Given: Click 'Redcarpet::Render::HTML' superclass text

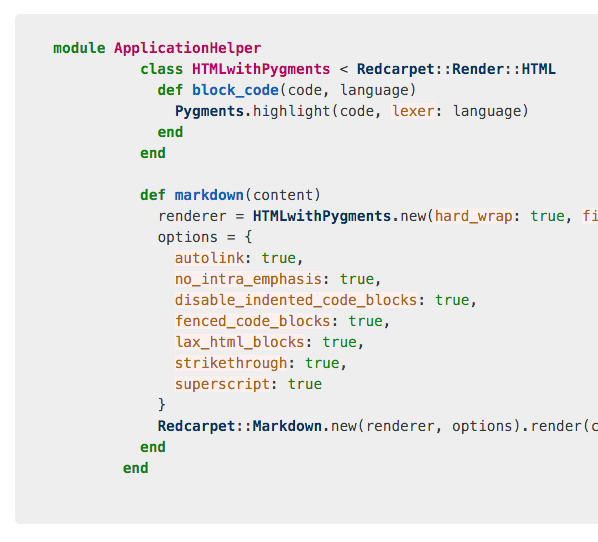Looking at the screenshot, I should (x=456, y=69).
